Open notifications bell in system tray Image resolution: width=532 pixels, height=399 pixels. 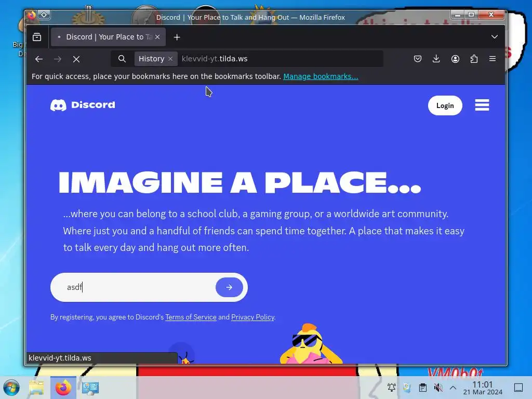(392, 387)
